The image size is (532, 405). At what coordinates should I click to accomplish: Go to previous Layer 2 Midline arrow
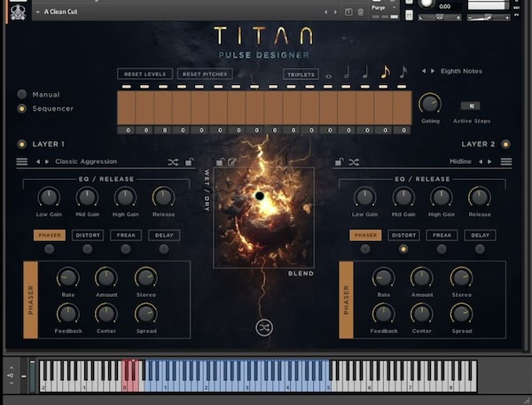pos(481,162)
